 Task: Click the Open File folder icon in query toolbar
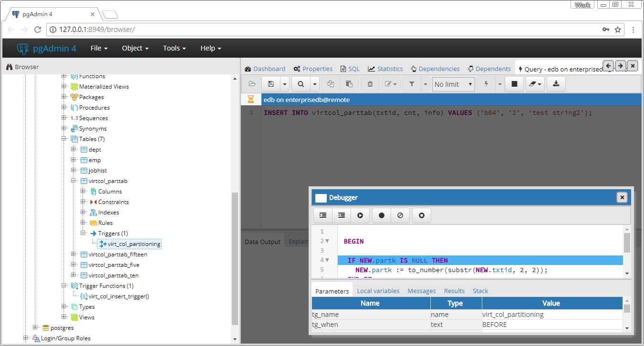point(252,84)
